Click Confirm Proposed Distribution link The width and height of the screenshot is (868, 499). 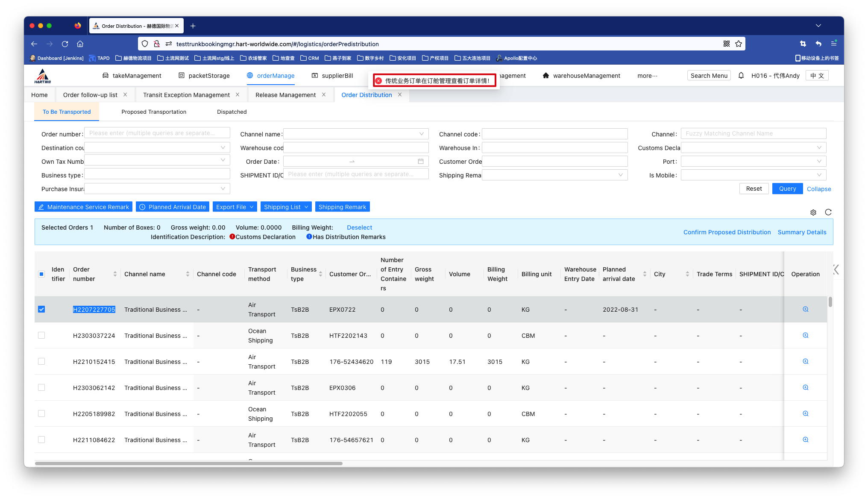click(x=727, y=232)
